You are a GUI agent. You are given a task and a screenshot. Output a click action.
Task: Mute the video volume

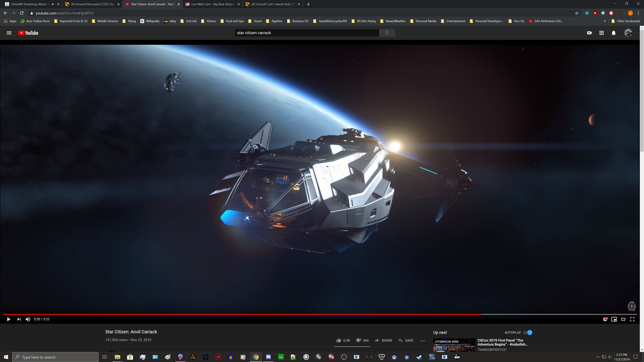28,319
